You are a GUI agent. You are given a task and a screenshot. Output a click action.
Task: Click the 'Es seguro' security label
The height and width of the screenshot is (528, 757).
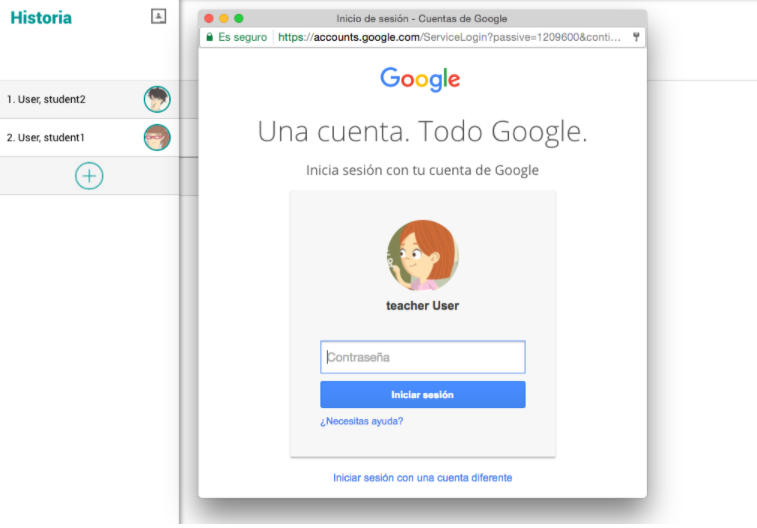point(242,37)
